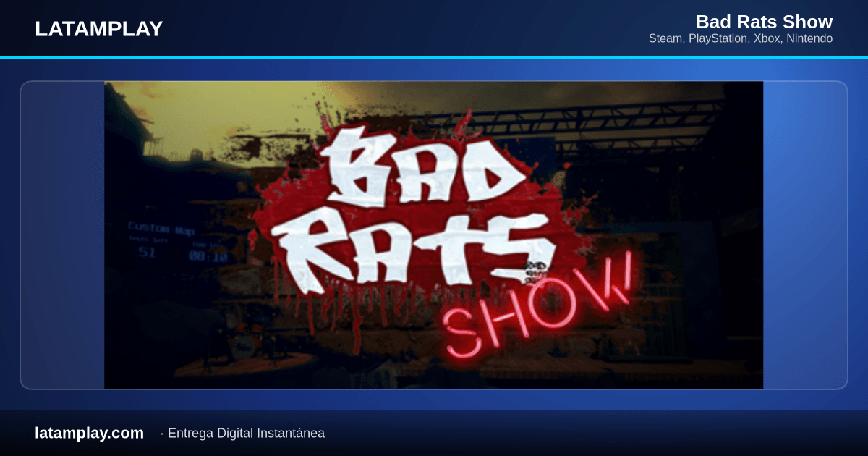Select the Bad Rats Show title heading
The image size is (868, 456).
764,22
